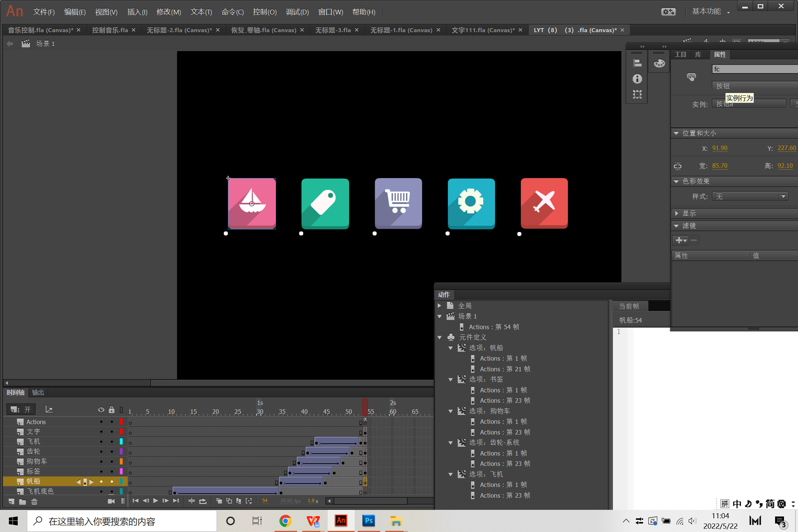Click the loop playback icon in timeline

point(203,501)
